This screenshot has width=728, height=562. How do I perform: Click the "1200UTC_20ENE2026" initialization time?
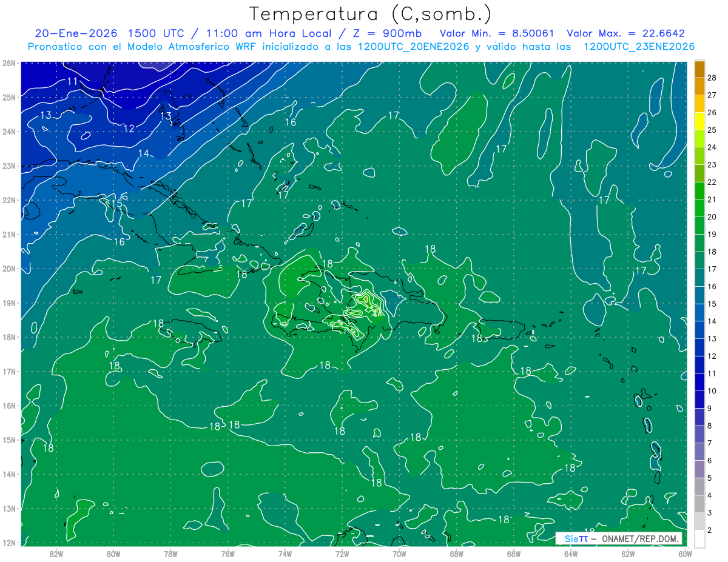point(414,47)
